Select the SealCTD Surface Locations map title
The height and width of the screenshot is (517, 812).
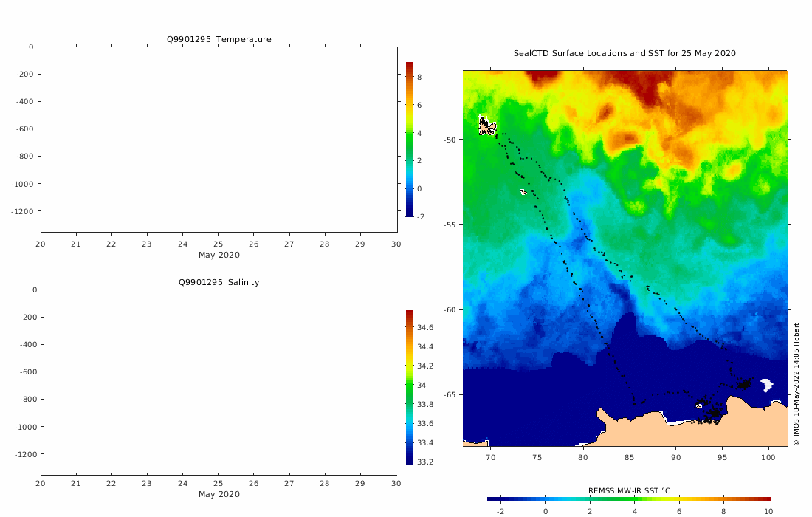coord(625,53)
